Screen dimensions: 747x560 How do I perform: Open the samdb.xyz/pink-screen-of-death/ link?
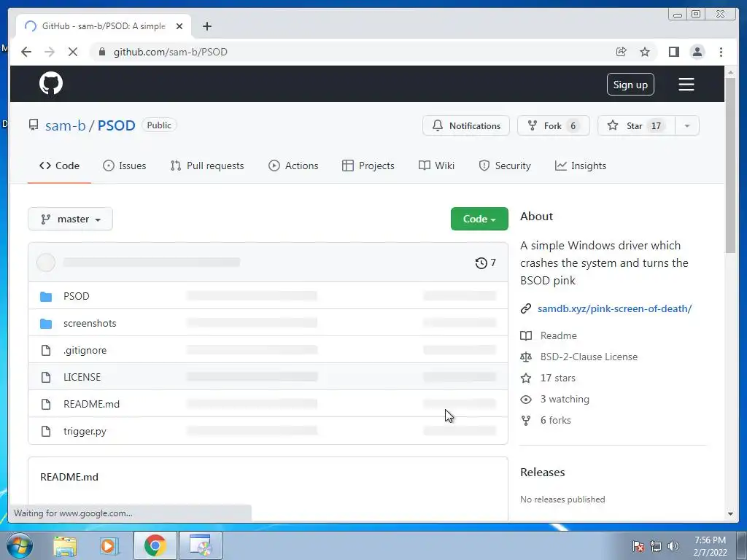point(614,308)
